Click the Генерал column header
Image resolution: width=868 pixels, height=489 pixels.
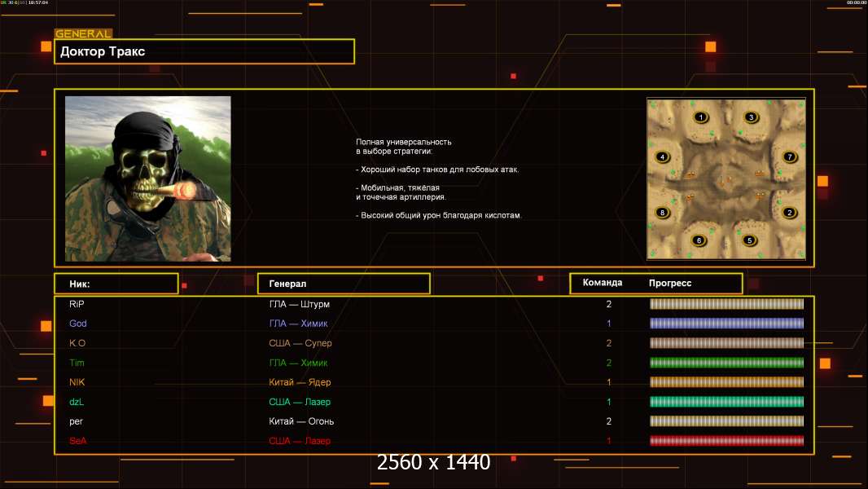coord(343,284)
